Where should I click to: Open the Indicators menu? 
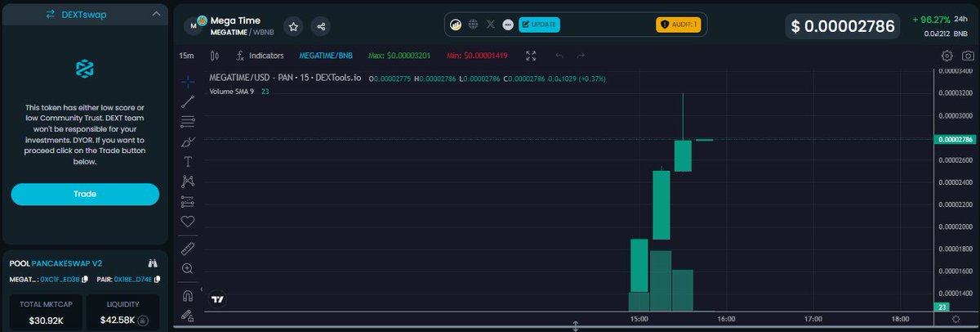pyautogui.click(x=259, y=56)
